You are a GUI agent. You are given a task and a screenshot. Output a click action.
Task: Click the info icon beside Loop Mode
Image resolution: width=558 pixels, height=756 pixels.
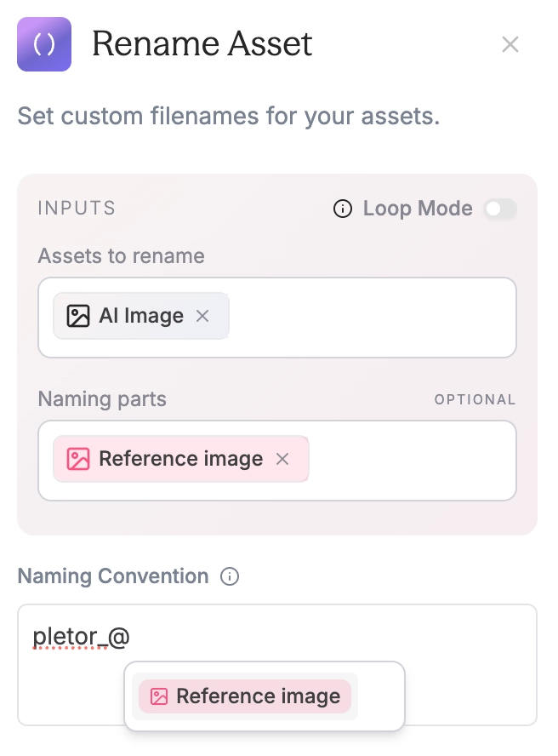coord(343,209)
